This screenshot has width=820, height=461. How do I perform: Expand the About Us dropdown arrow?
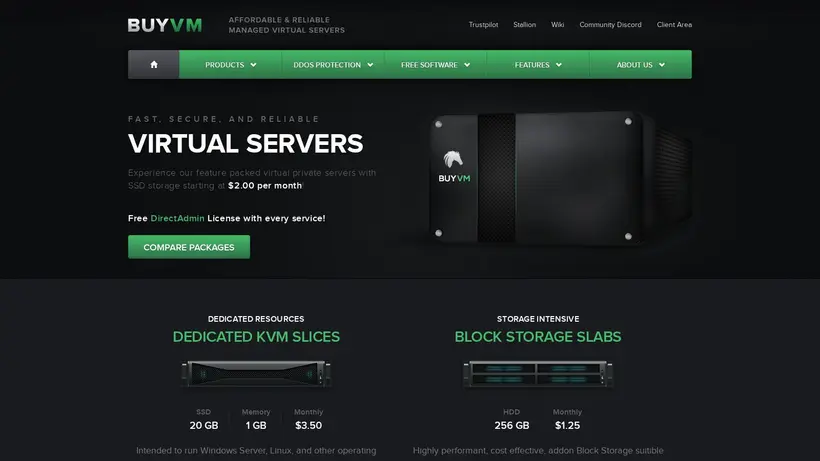(x=662, y=65)
